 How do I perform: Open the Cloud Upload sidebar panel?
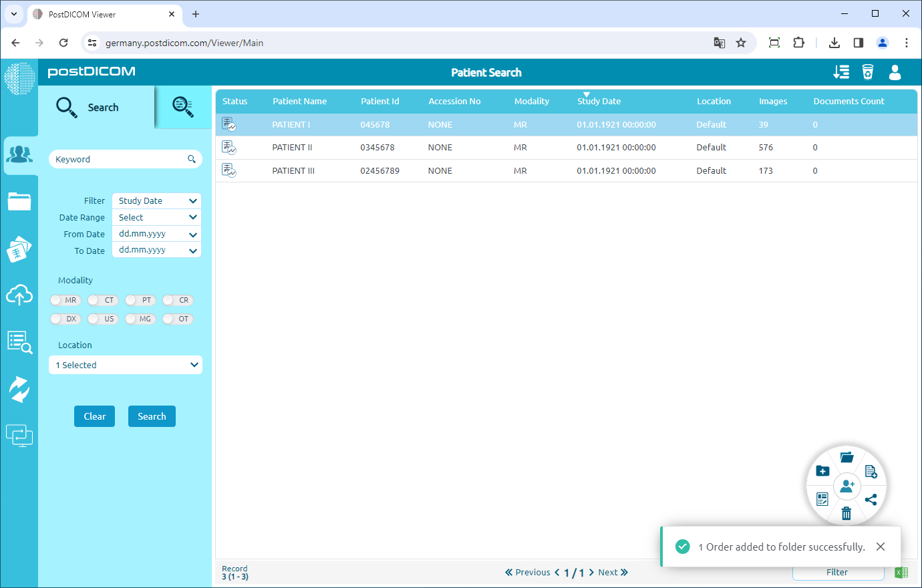click(20, 295)
